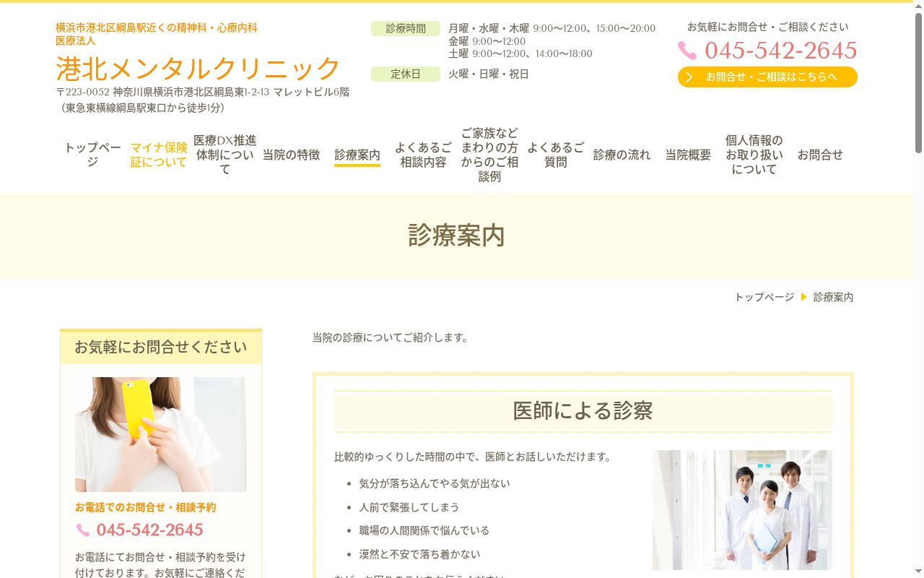Click the arrow icon in the orange contact button
This screenshot has height=578, width=924.
[689, 77]
